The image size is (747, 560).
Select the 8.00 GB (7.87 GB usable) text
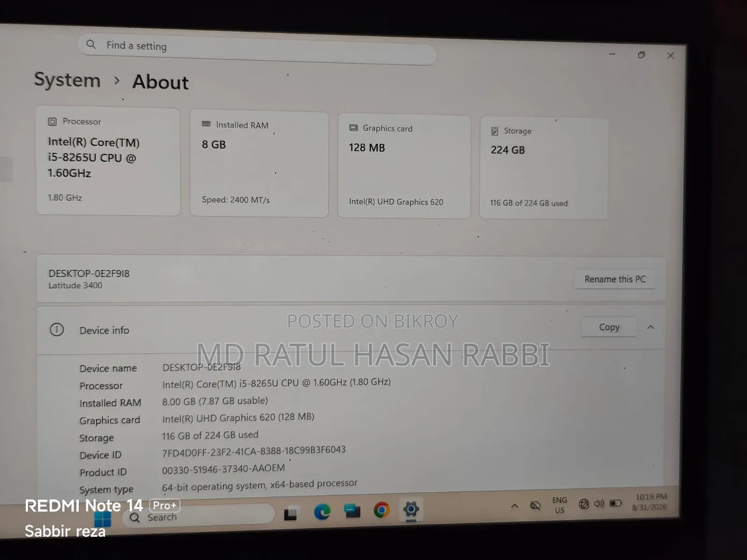tap(215, 401)
